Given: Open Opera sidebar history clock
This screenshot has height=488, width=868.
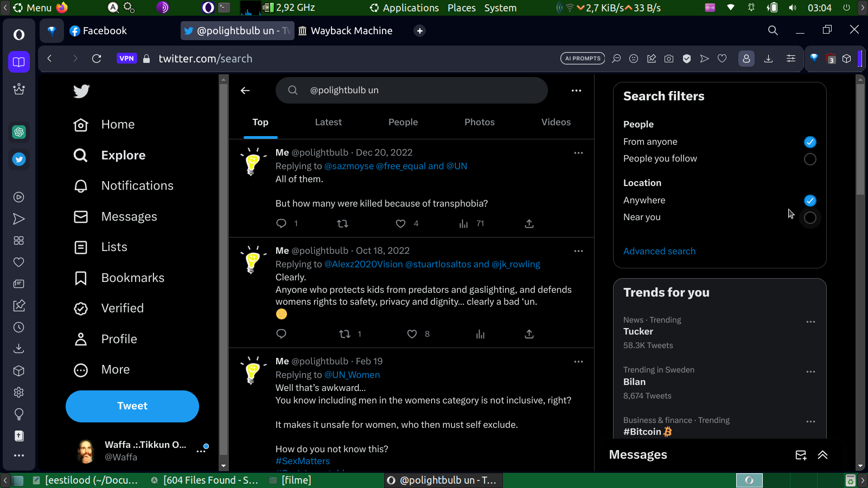Looking at the screenshot, I should click(19, 327).
